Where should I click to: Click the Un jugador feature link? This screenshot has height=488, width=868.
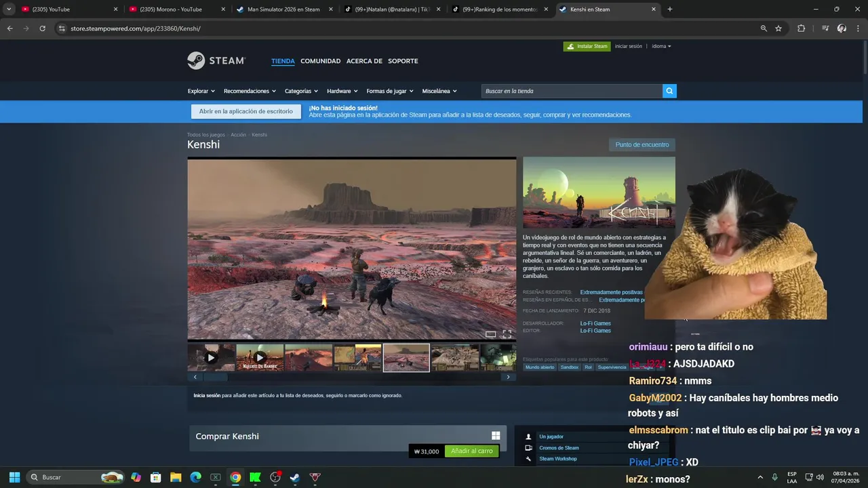click(x=551, y=436)
